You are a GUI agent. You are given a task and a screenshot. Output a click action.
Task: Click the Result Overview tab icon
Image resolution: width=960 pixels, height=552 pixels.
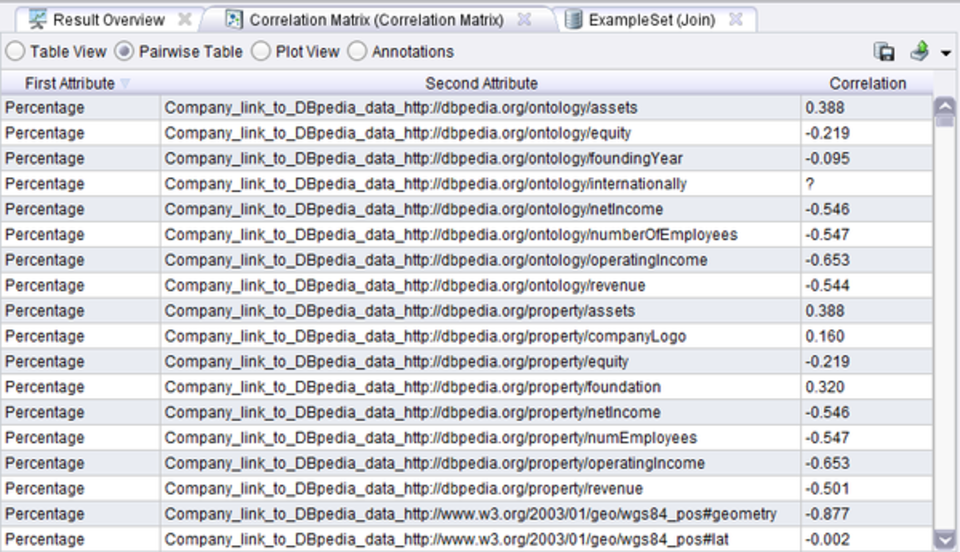(37, 20)
